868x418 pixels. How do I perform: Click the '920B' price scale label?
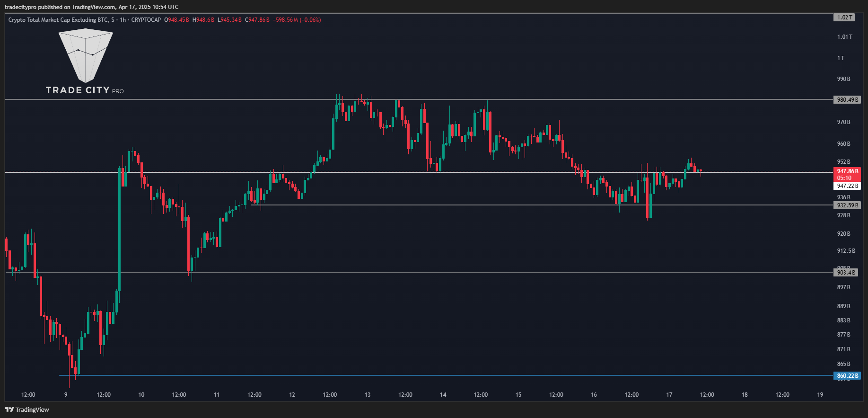[x=843, y=234]
